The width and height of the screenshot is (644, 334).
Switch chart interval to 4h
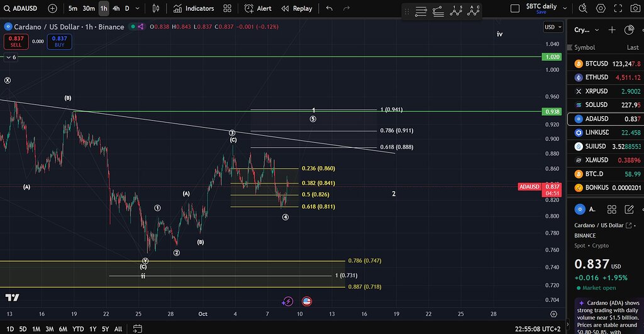116,8
